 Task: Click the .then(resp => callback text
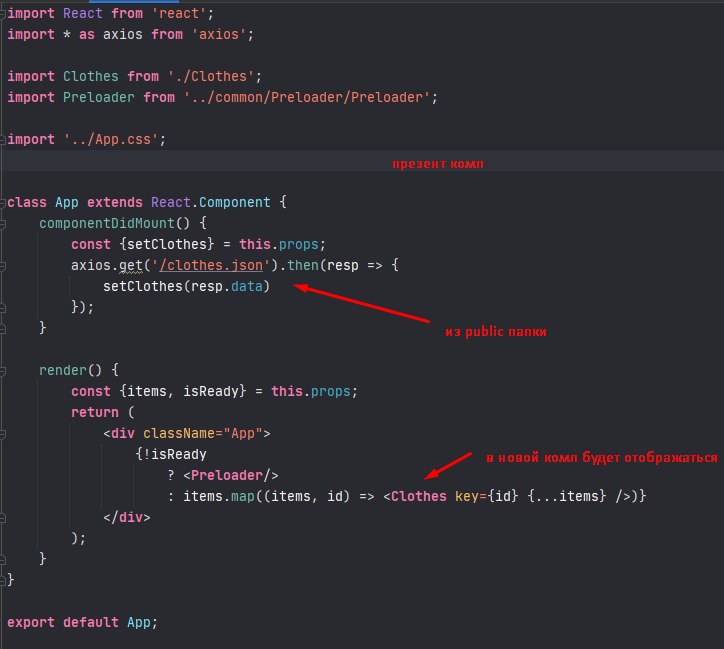pos(331,265)
